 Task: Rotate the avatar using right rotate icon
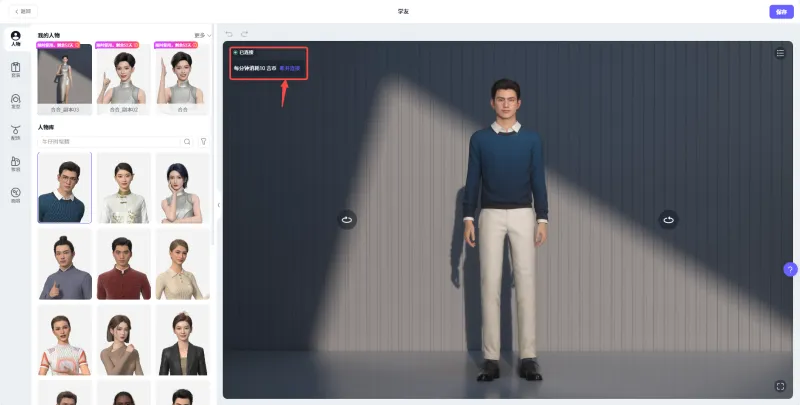(x=668, y=220)
